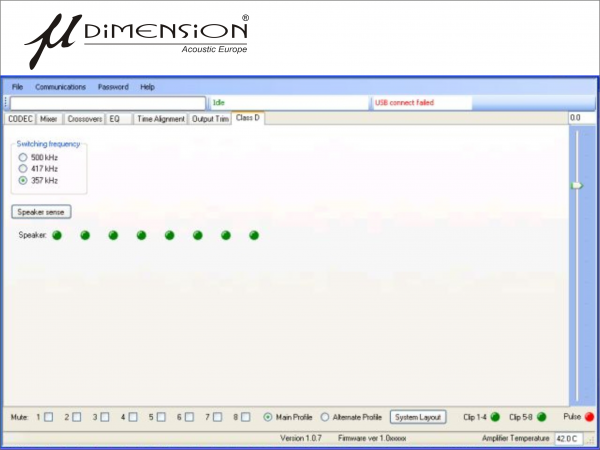This screenshot has width=600, height=450.
Task: Click the first green speaker indicator
Action: pos(57,235)
